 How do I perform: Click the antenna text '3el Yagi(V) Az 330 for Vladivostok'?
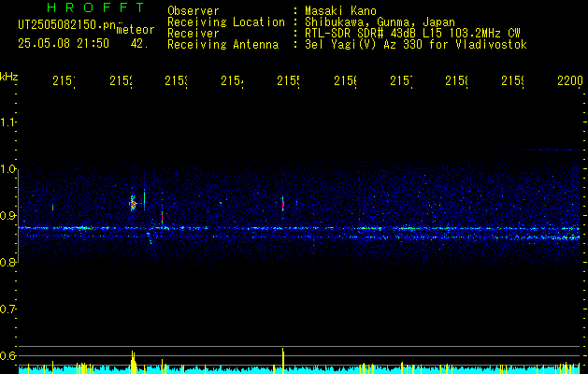point(416,45)
